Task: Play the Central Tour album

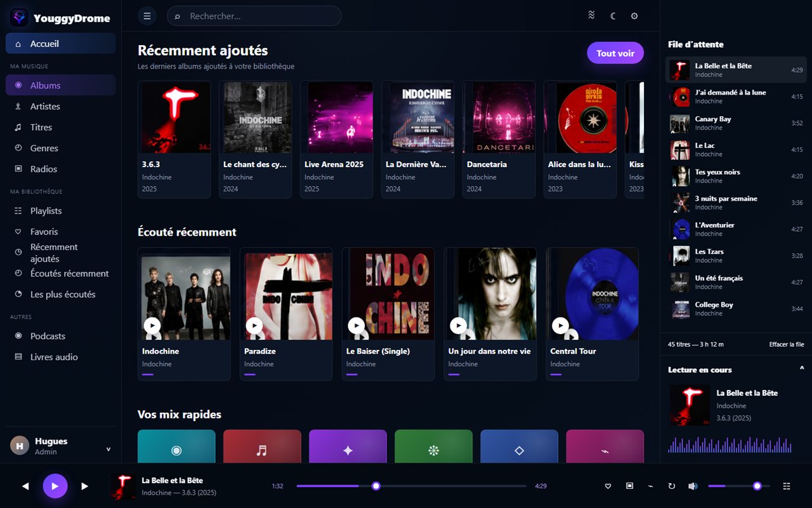Action: pyautogui.click(x=561, y=326)
